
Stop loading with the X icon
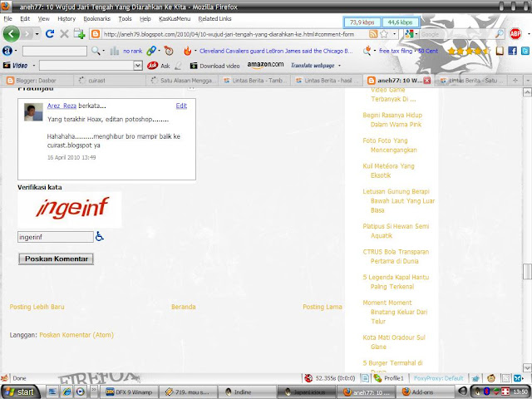click(x=64, y=33)
